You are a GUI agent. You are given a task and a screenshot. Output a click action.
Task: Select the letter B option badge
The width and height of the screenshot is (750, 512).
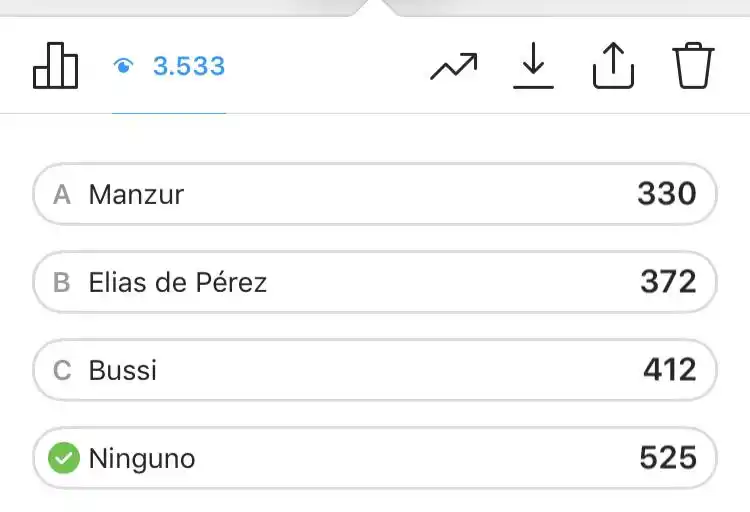click(62, 283)
